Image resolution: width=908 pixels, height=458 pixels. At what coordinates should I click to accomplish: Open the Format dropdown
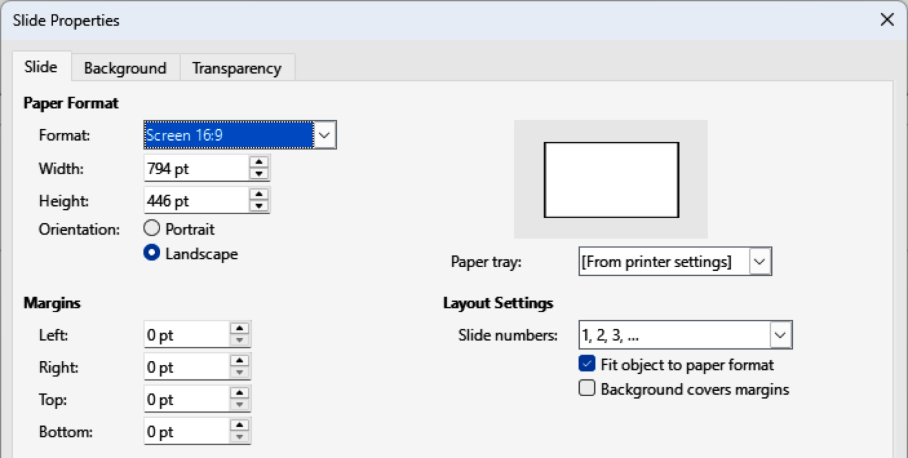click(325, 134)
